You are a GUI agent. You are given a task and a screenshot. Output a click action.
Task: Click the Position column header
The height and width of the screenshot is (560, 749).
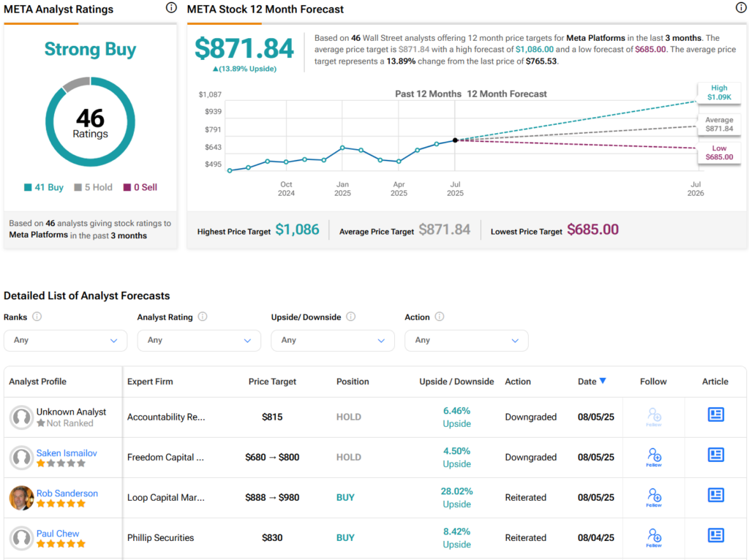(353, 382)
